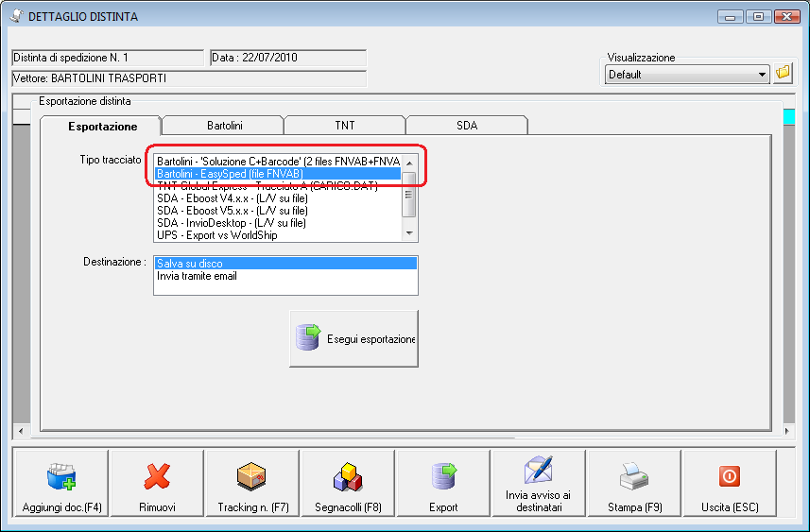The width and height of the screenshot is (810, 532).
Task: Select Bartolini 'Soluzione C+Barcode' list entry
Action: tap(278, 162)
